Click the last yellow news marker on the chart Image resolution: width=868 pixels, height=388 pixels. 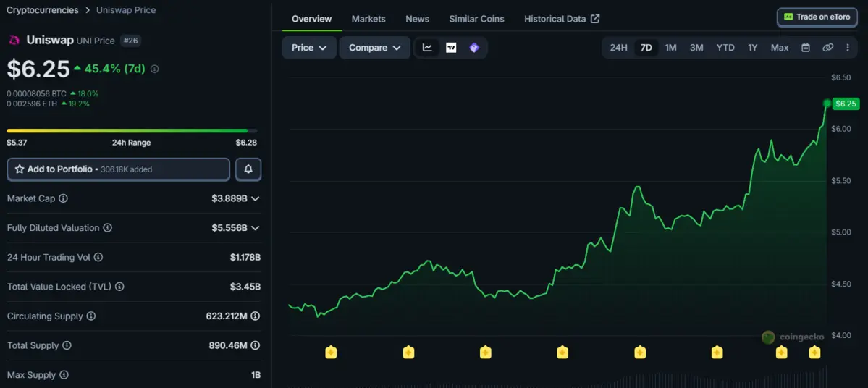coord(814,352)
